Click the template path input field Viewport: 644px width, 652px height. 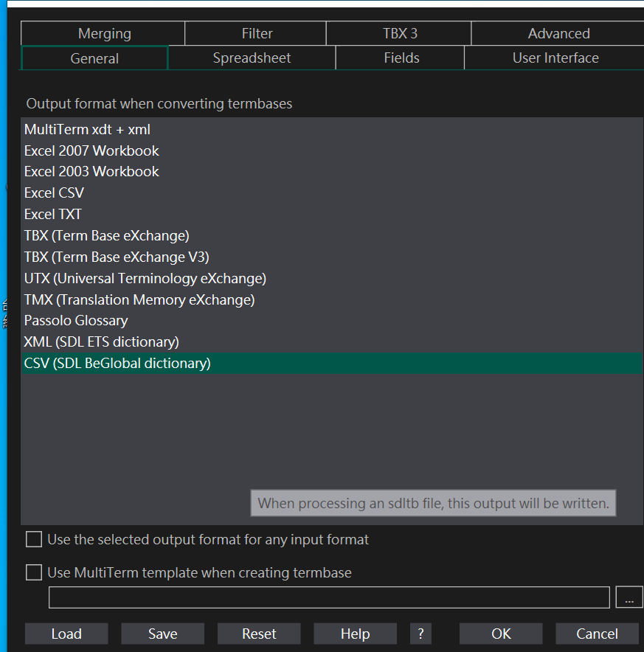click(329, 597)
